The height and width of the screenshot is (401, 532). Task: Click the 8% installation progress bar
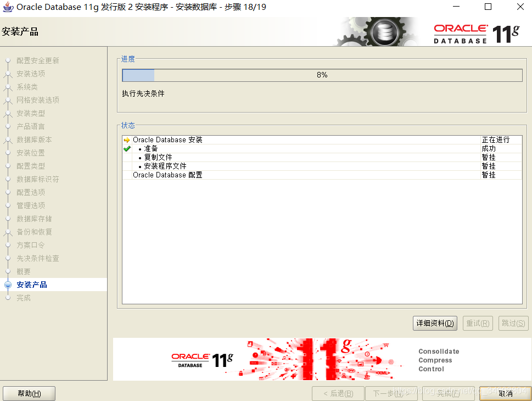coord(322,75)
